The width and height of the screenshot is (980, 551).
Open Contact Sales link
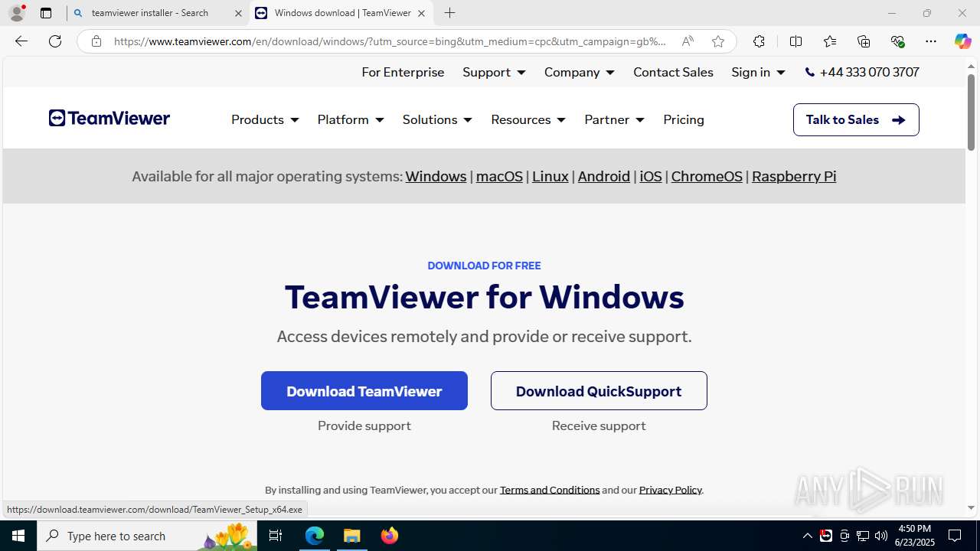pos(673,72)
